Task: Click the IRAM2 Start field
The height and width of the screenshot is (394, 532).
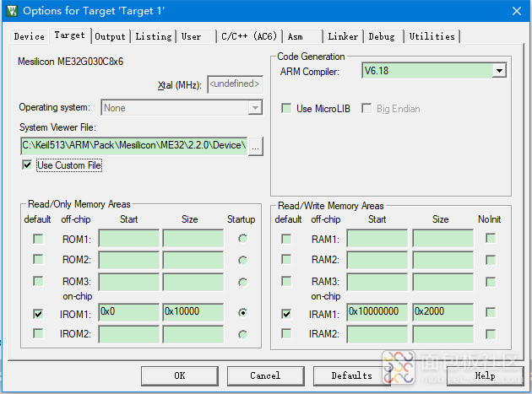Action: 377,334
